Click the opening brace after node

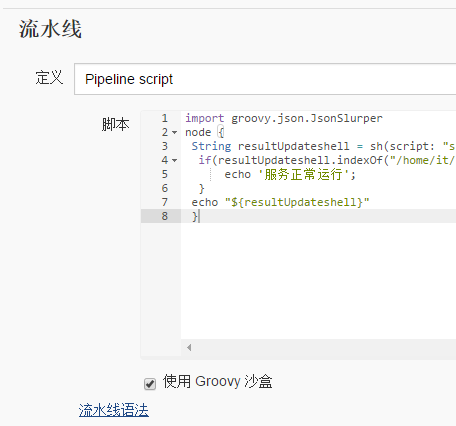221,132
